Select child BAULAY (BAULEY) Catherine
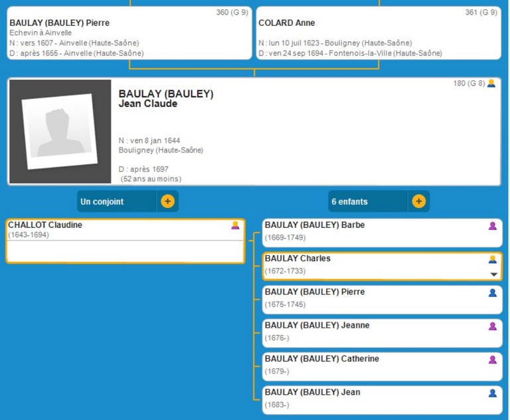 (x=321, y=359)
